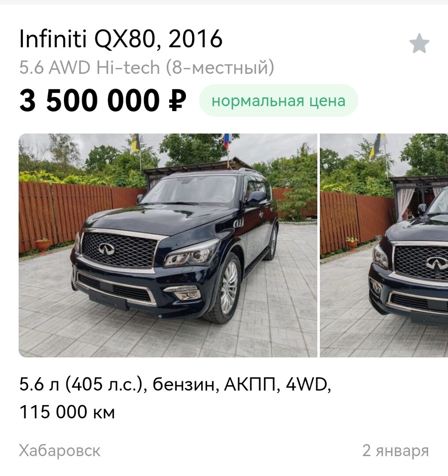Click the ruble currency symbol in price

(x=177, y=100)
